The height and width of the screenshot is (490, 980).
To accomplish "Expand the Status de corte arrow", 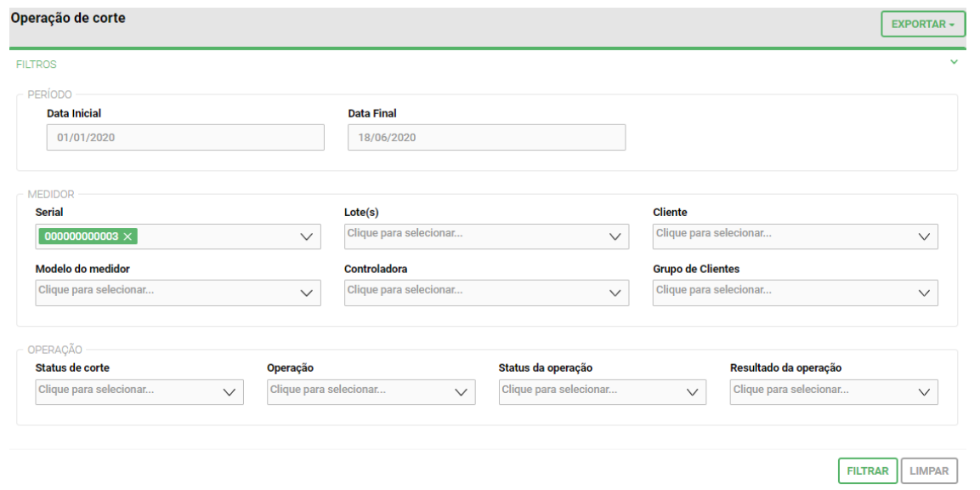I will click(229, 392).
